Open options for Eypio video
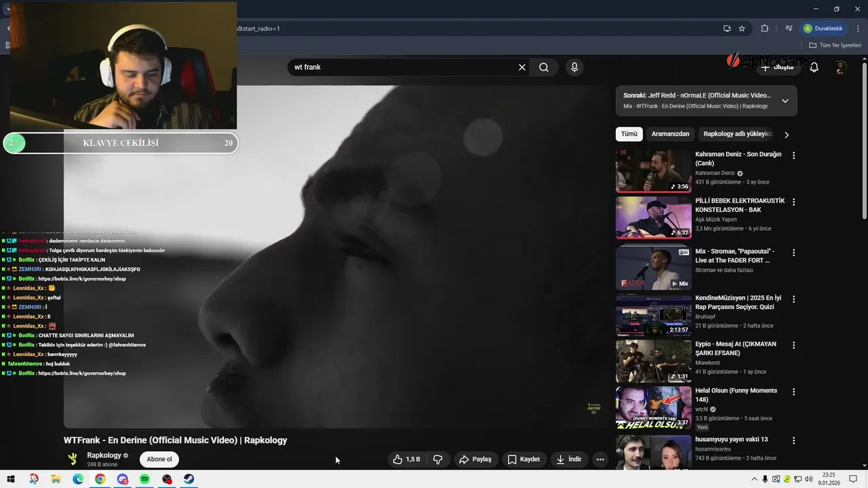Screen dimensions: 868x488 793,345
